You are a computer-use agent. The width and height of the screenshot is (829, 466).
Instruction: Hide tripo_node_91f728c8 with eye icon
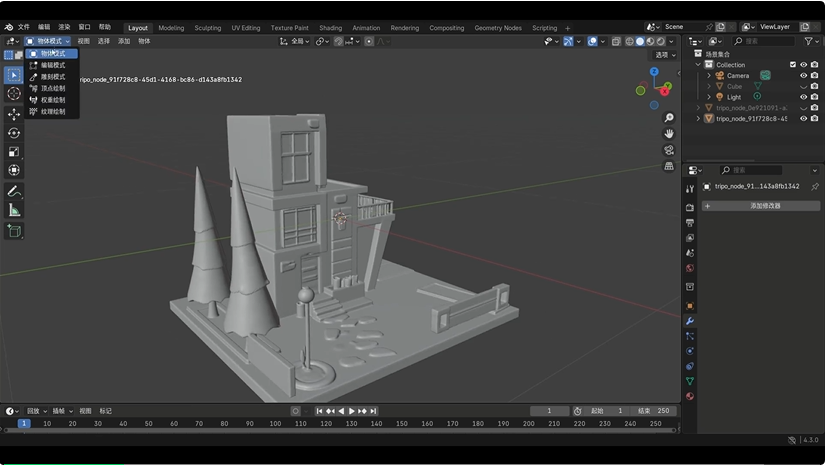803,119
